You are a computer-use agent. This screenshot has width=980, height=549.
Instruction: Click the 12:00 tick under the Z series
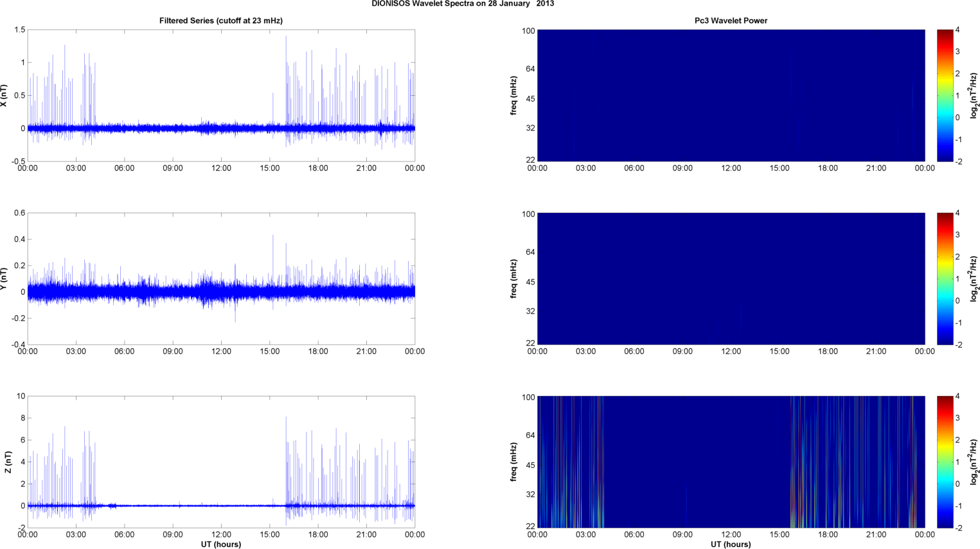[x=221, y=534]
